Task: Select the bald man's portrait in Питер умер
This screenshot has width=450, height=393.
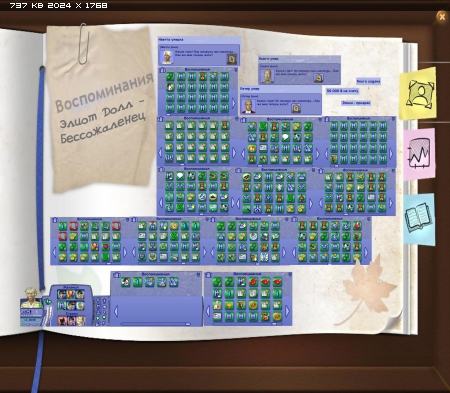Action: (248, 106)
